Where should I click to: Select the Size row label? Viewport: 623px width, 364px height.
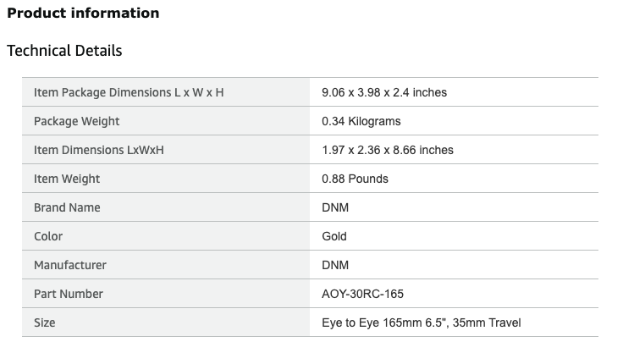[x=45, y=323]
